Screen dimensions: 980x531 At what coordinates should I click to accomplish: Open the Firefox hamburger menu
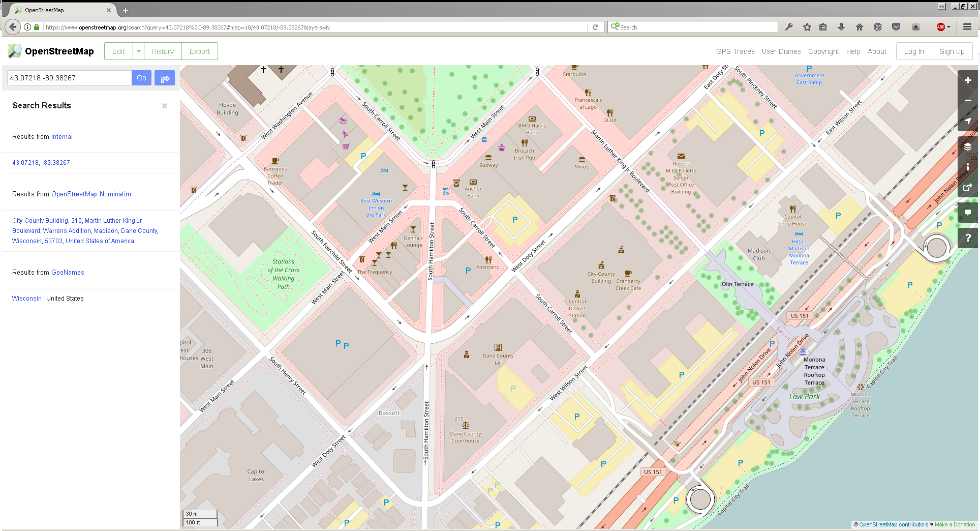click(x=967, y=27)
